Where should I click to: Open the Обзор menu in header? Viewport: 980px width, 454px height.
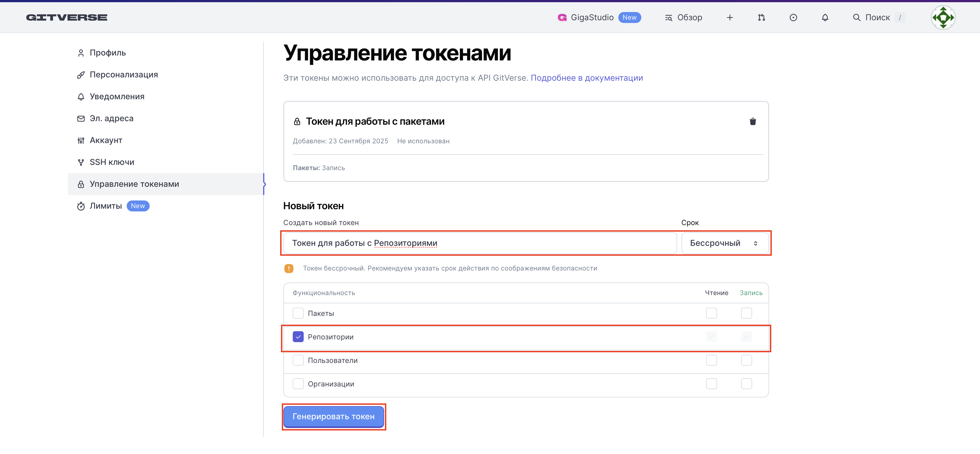pos(683,18)
